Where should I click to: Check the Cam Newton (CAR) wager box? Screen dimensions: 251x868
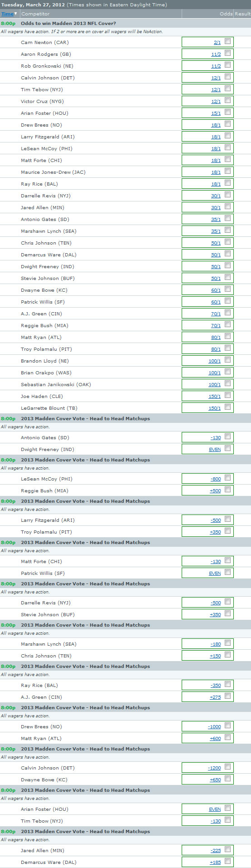pyautogui.click(x=227, y=41)
